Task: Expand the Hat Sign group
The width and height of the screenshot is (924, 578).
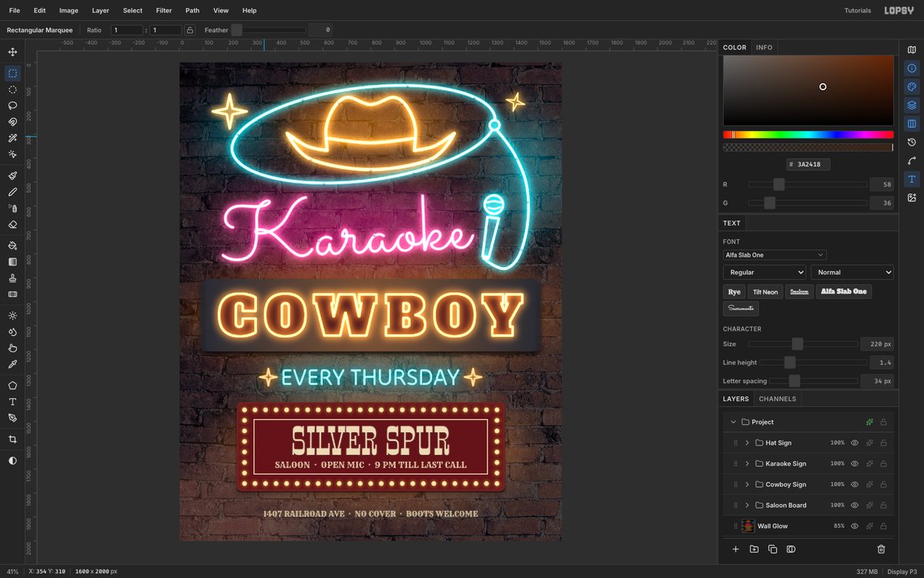Action: coord(747,443)
